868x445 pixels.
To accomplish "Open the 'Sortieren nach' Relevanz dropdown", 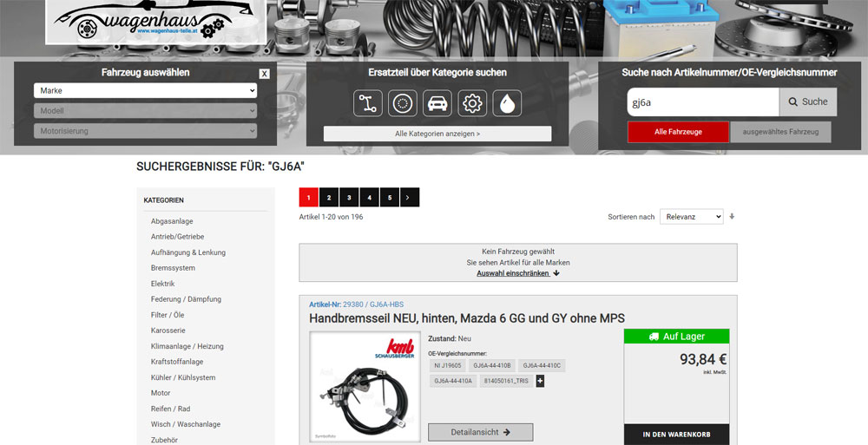I will tap(691, 216).
